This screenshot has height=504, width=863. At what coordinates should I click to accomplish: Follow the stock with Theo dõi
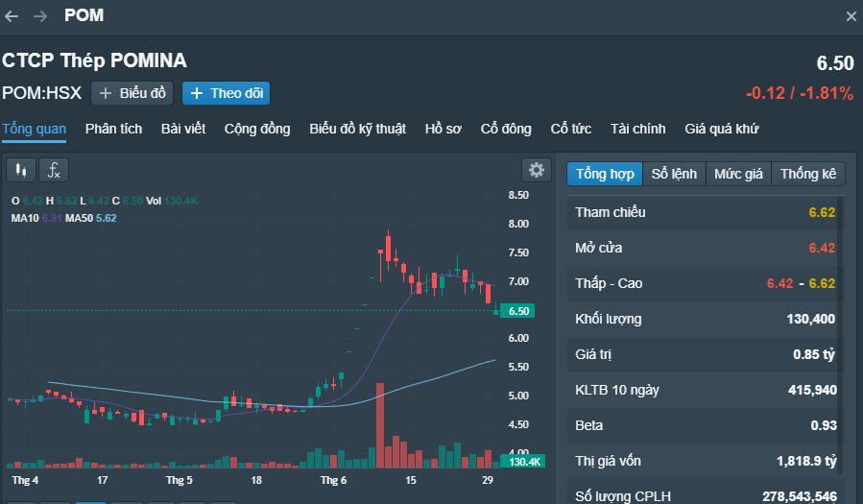(x=227, y=93)
